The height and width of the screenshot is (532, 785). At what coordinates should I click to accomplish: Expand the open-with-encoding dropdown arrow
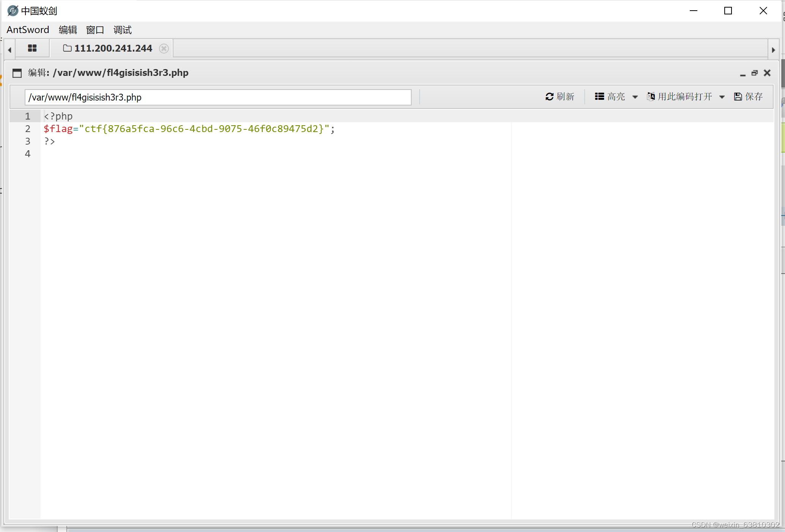pos(722,97)
